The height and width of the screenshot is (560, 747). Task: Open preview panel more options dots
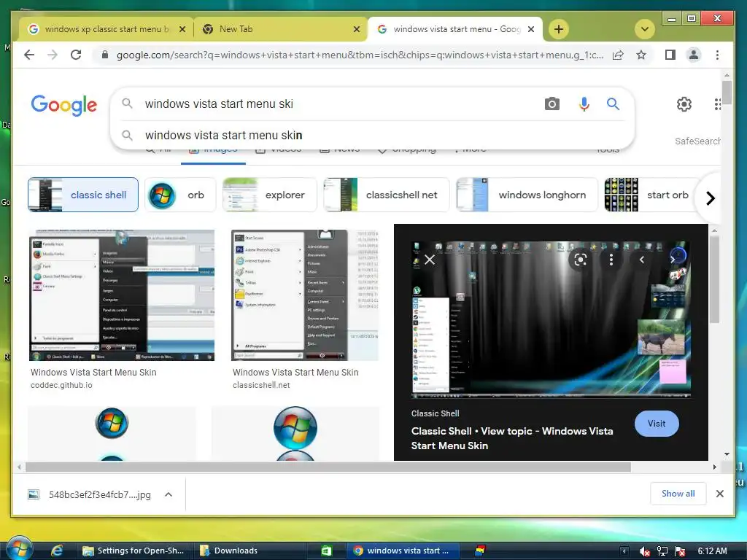[x=611, y=260]
